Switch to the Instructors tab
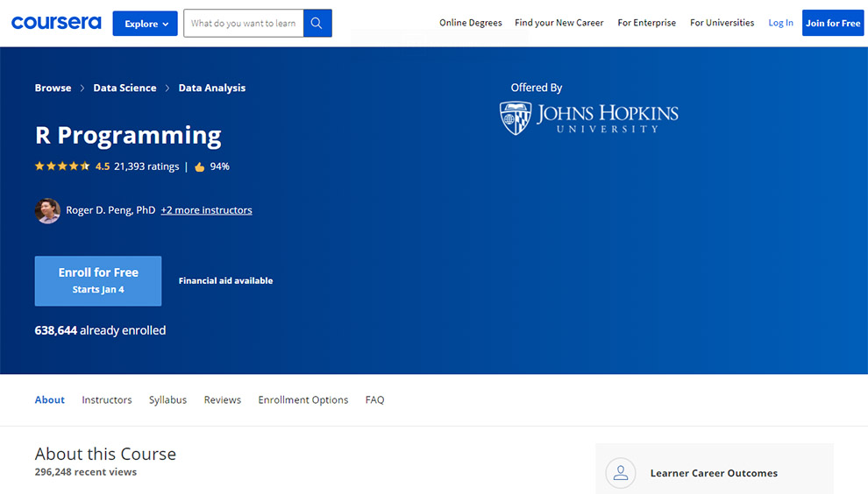 (x=107, y=400)
